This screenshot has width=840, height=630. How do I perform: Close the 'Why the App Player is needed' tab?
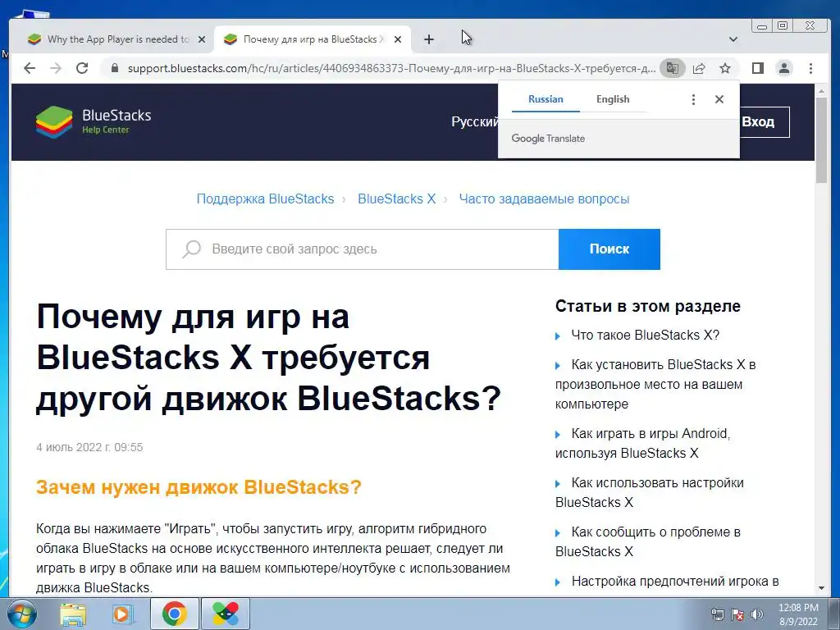(x=202, y=39)
